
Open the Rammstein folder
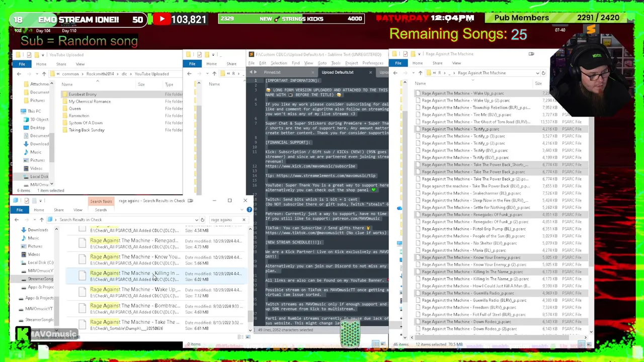click(78, 116)
